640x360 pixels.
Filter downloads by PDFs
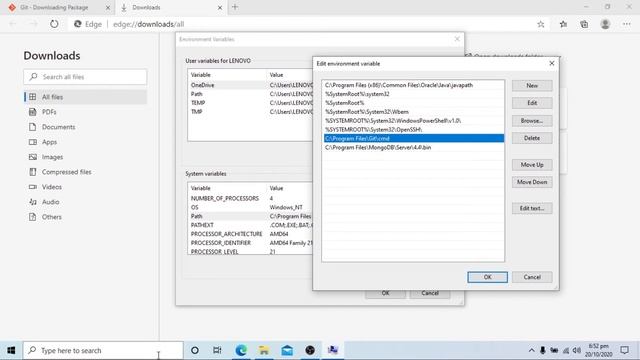point(85,112)
